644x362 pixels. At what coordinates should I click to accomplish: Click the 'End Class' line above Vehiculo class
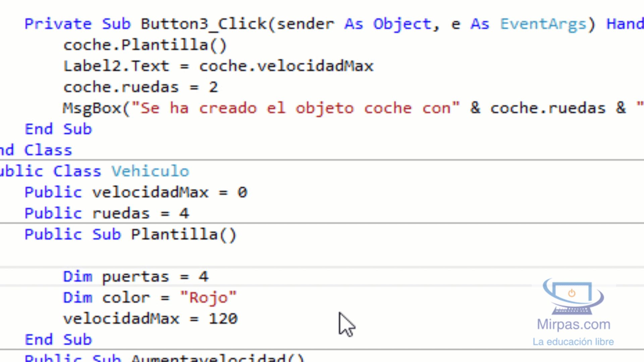(36, 150)
